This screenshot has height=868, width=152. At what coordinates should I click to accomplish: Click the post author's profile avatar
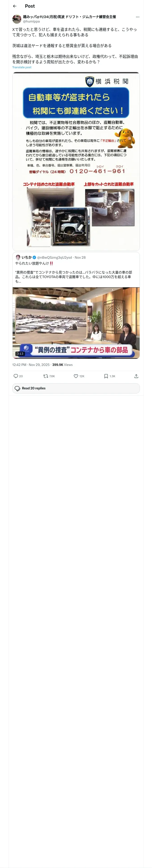pyautogui.click(x=17, y=19)
